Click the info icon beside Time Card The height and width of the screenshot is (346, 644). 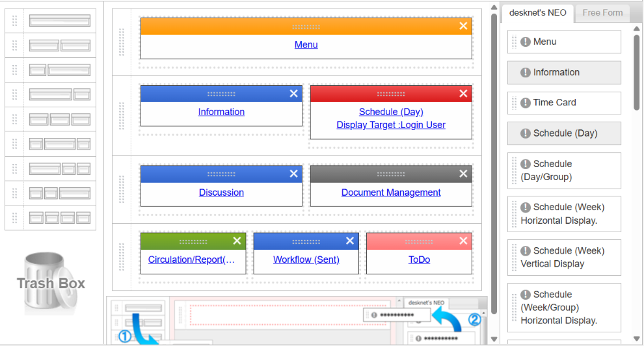coord(526,103)
